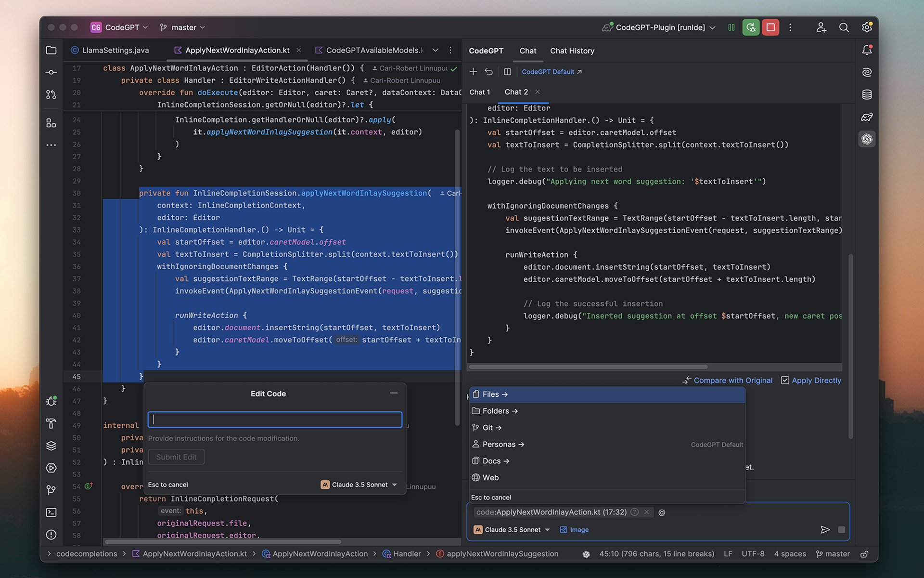Select the Git branch navigation icon
The width and height of the screenshot is (924, 578).
[52, 489]
